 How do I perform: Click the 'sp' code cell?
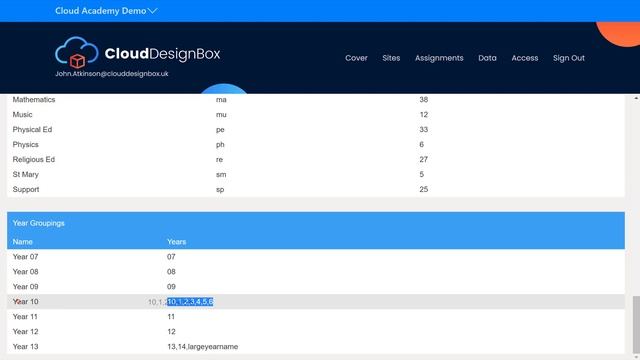220,190
